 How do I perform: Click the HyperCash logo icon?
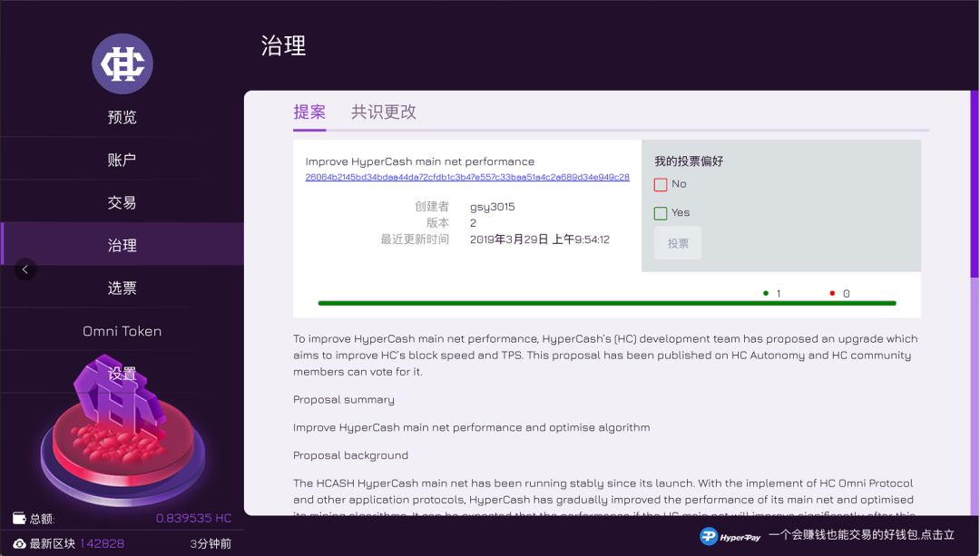tap(122, 63)
